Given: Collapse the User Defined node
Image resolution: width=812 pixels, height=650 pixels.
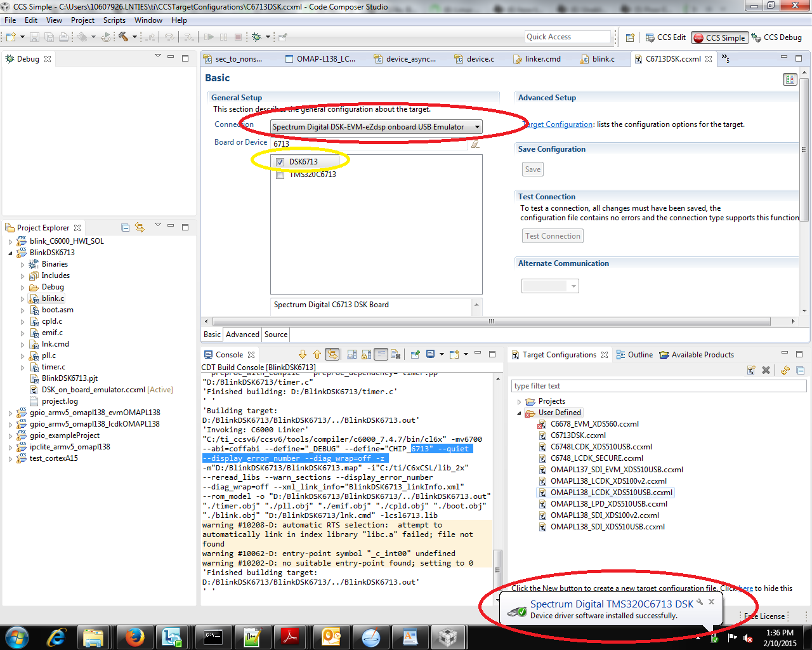Looking at the screenshot, I should (x=520, y=413).
